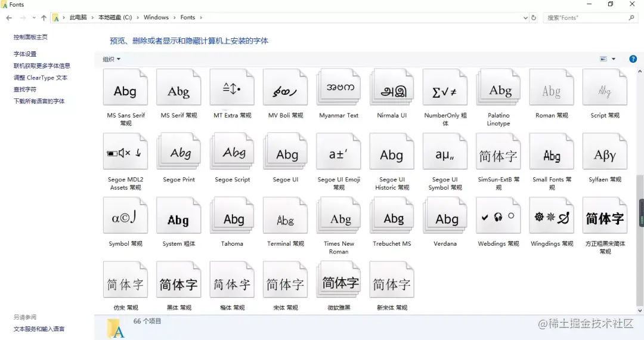This screenshot has width=644, height=340.
Task: Click the view layout icon button
Action: 603,58
